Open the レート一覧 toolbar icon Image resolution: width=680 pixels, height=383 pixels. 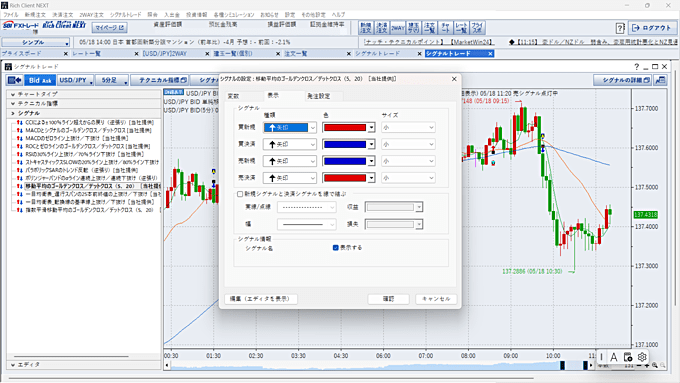[461, 28]
